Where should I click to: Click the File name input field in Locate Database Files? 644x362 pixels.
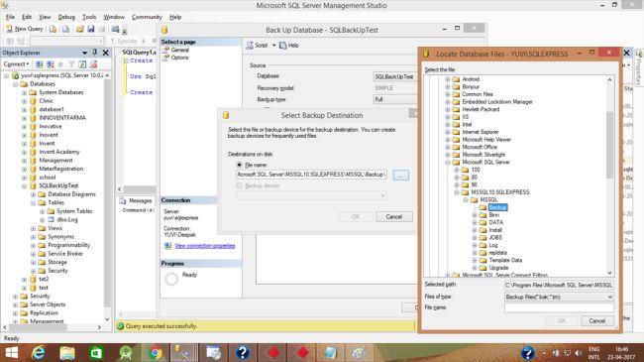point(559,307)
